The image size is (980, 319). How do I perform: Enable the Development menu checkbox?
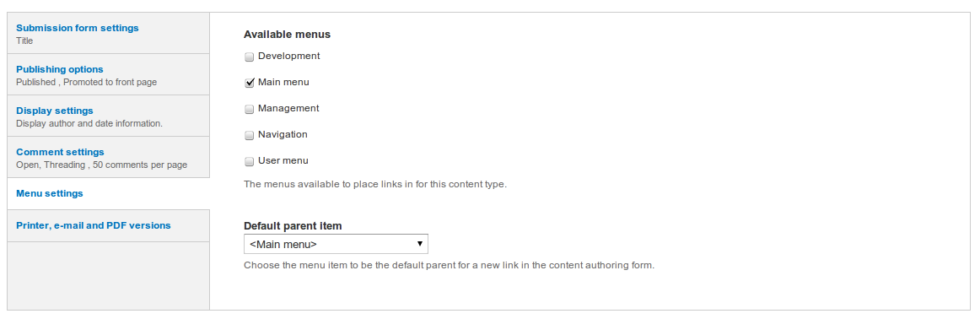pos(250,57)
